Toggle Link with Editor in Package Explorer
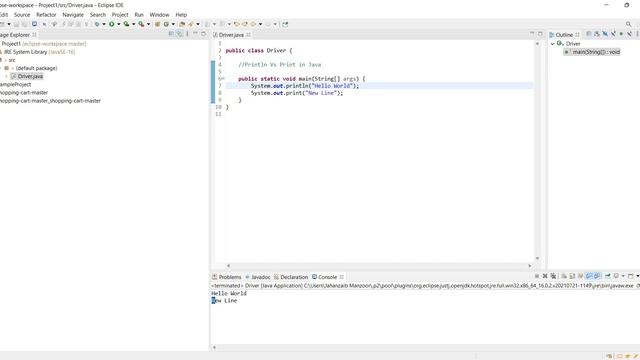The height and width of the screenshot is (360, 640). [179, 34]
